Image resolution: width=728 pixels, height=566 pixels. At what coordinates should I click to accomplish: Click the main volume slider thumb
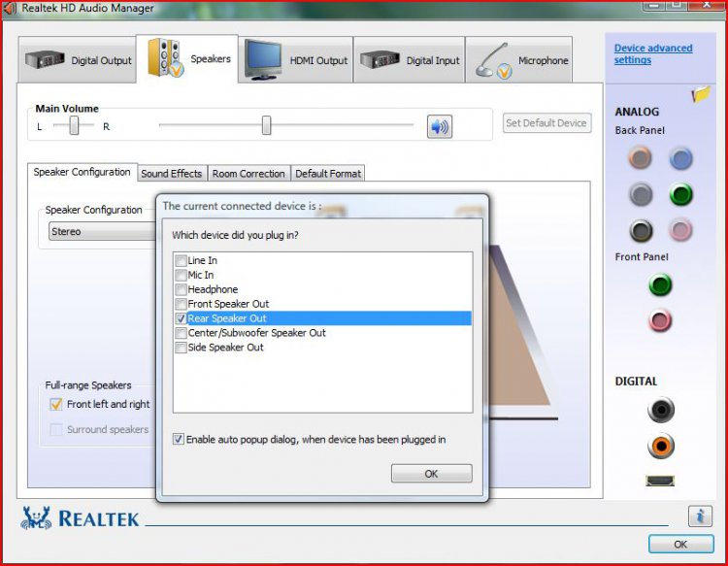(266, 125)
